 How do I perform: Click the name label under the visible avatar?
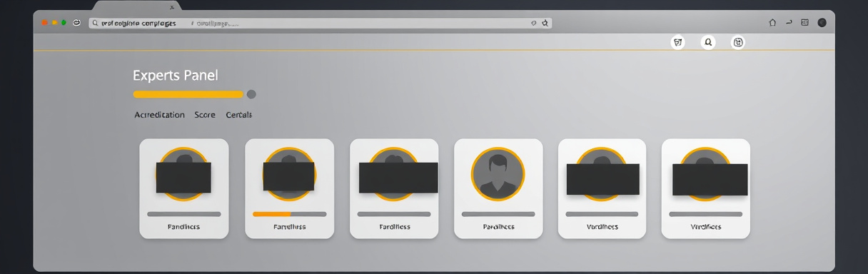pyautogui.click(x=498, y=227)
